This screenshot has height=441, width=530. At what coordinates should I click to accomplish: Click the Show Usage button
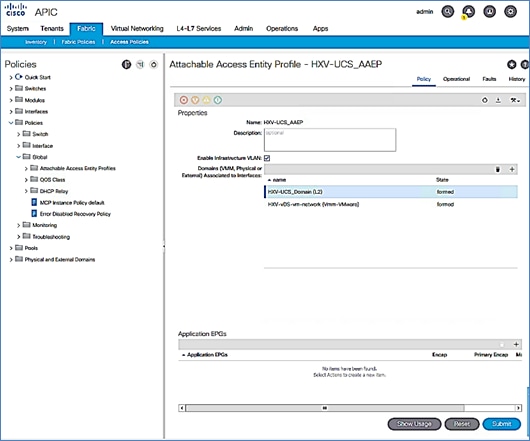(x=414, y=424)
